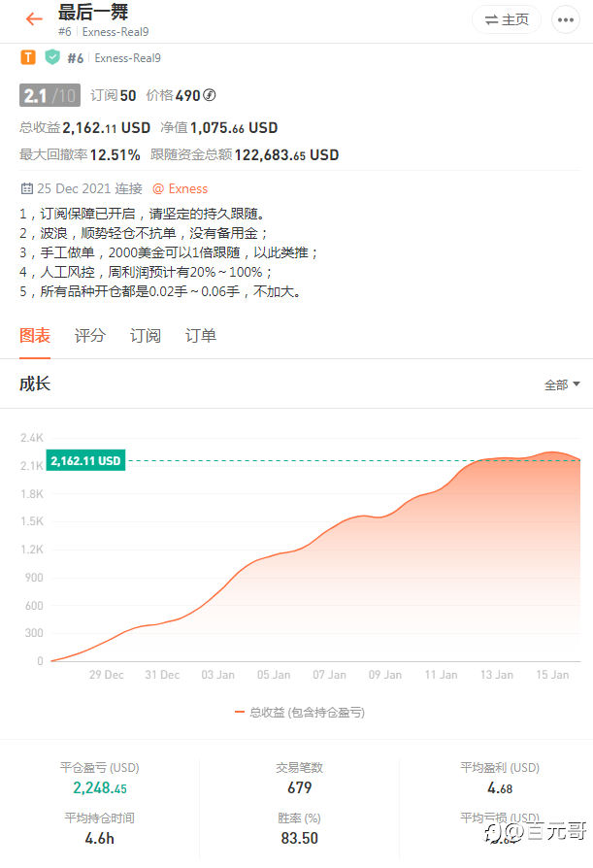
Task: Click the currency symbol beside price 490
Action: click(x=209, y=95)
